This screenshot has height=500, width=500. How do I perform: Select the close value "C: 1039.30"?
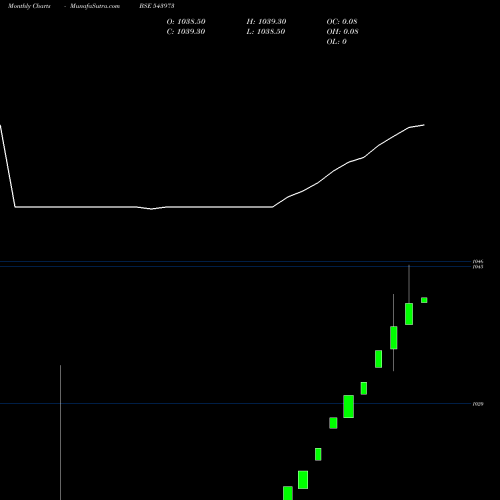(x=186, y=32)
